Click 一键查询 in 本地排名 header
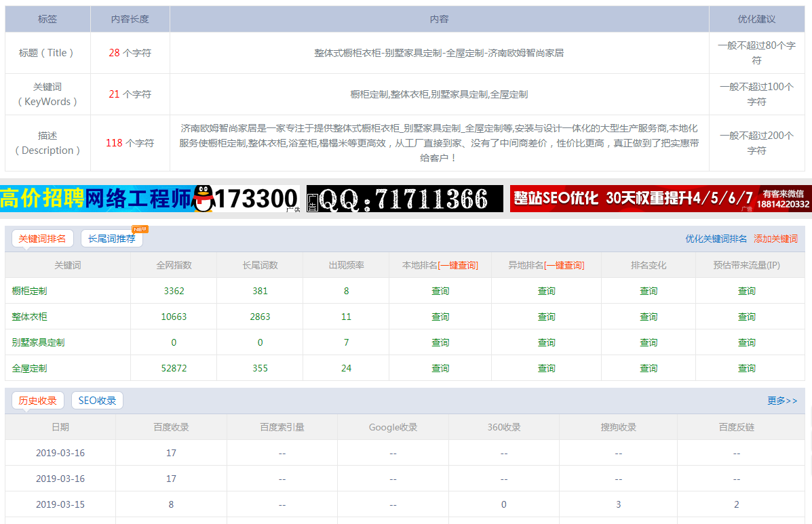Screen dimensions: 812x524 [458, 265]
